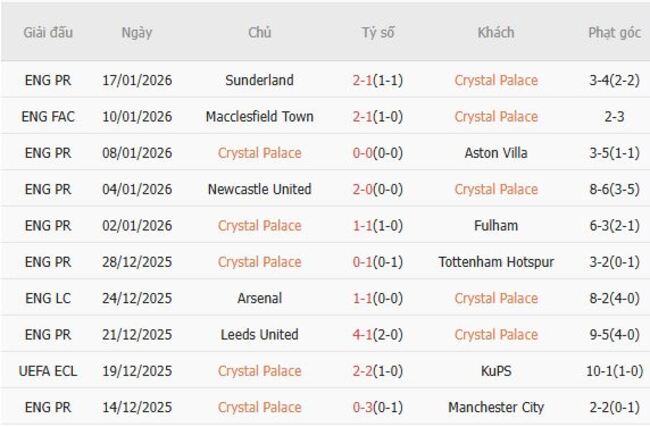Click the Sunderland home team link
The width and height of the screenshot is (650, 427).
[259, 80]
